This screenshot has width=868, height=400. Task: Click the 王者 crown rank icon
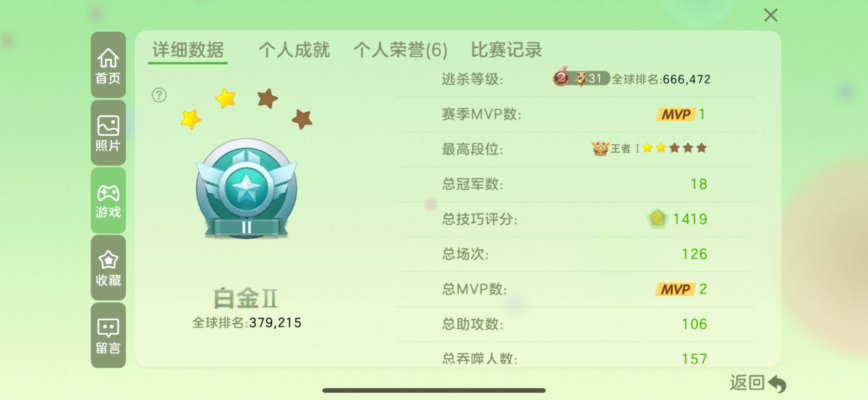click(600, 148)
